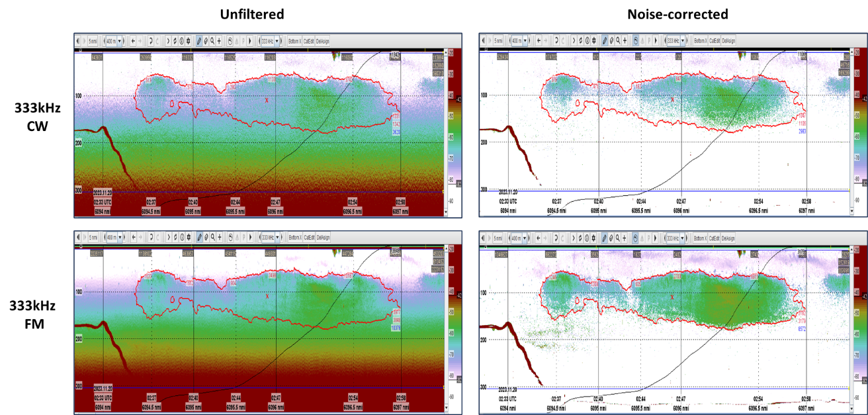This screenshot has width=868, height=415.
Task: Click the clock icon in the toolbar
Action: point(230,40)
